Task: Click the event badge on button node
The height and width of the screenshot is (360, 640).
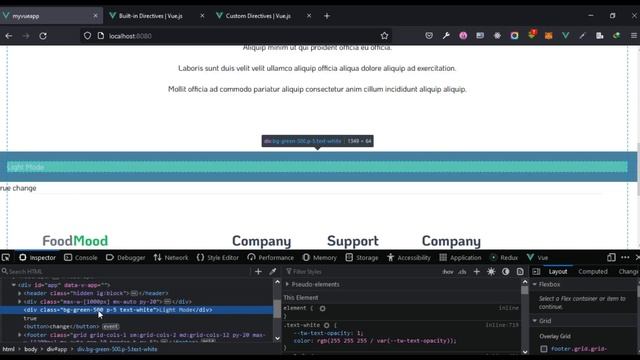Action: tap(111, 327)
